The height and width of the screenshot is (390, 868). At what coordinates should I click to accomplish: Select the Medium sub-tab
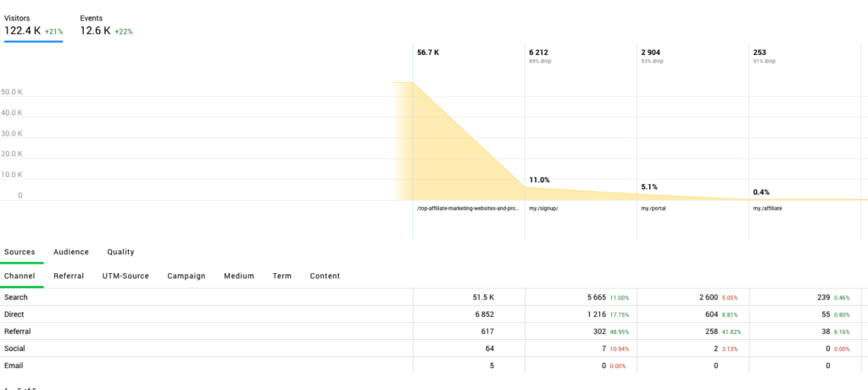(239, 276)
